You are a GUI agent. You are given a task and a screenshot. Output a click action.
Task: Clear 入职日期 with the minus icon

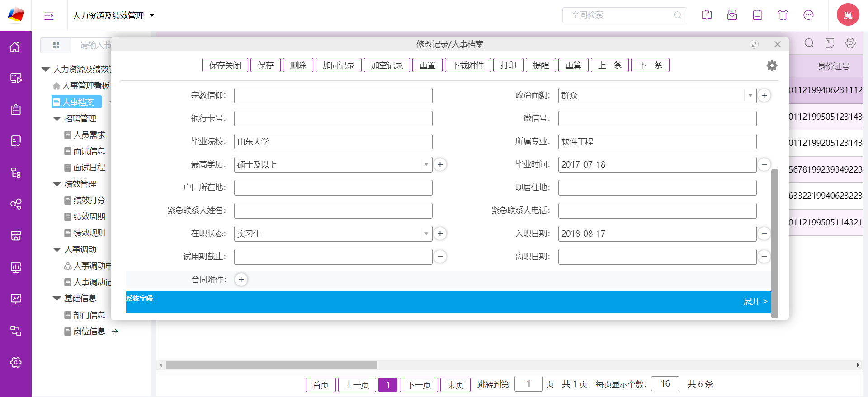pyautogui.click(x=764, y=234)
